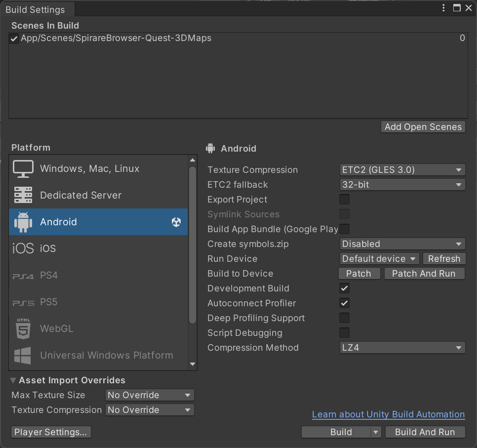Image resolution: width=477 pixels, height=448 pixels.
Task: Click the Build button
Action: [x=336, y=432]
